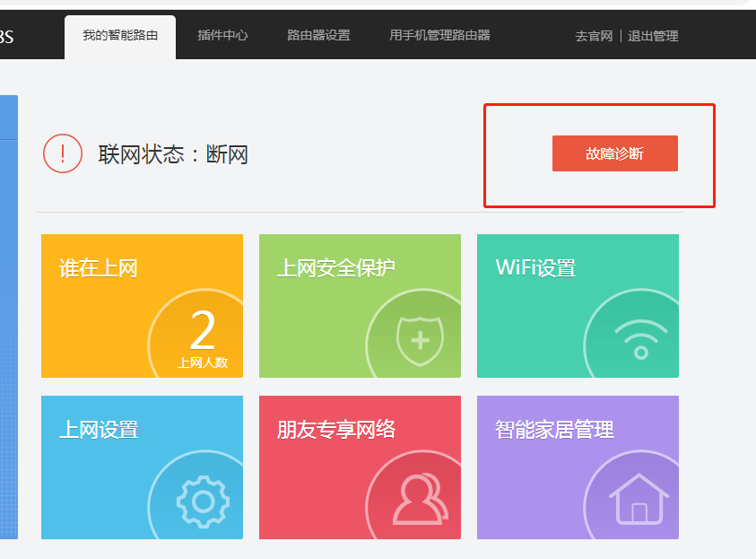Screen dimensions: 756x559
Task: Open the 上网设置 tile
Action: 143,467
